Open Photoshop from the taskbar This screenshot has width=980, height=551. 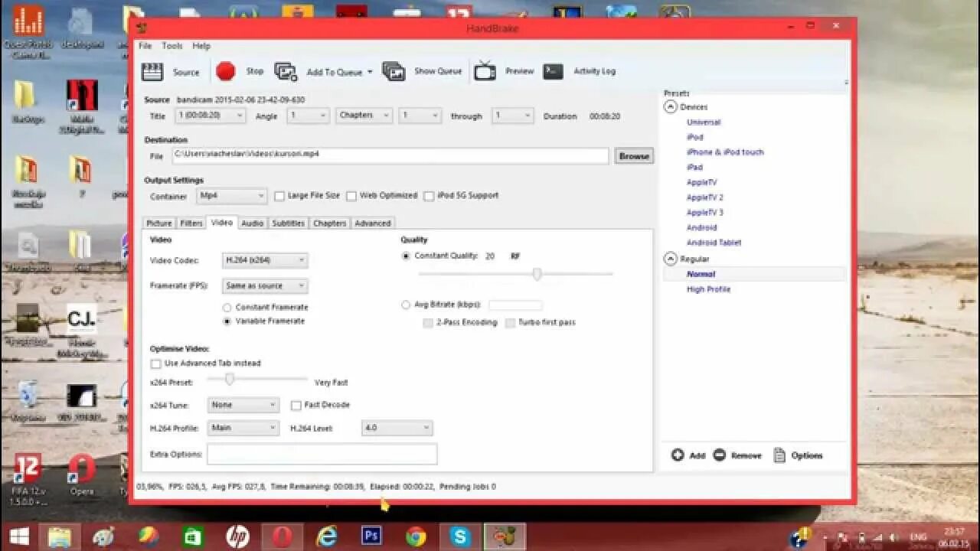pyautogui.click(x=371, y=536)
